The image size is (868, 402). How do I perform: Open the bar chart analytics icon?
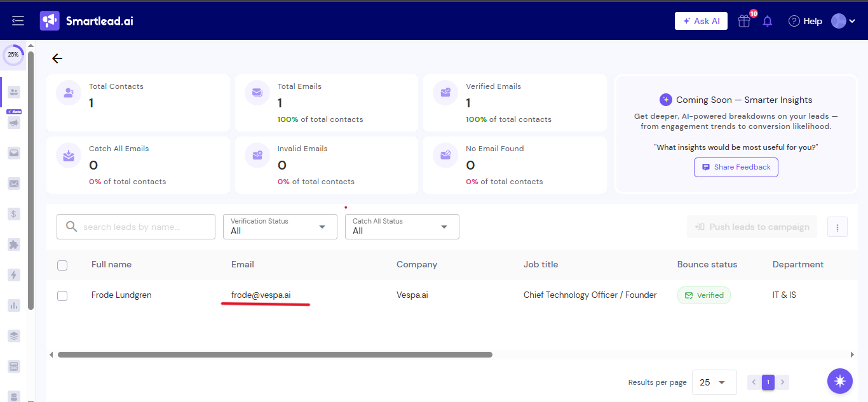click(x=14, y=305)
